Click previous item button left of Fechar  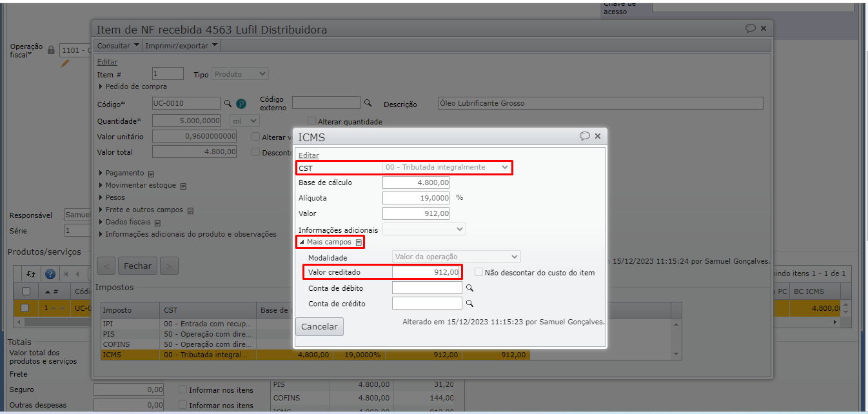[106, 266]
